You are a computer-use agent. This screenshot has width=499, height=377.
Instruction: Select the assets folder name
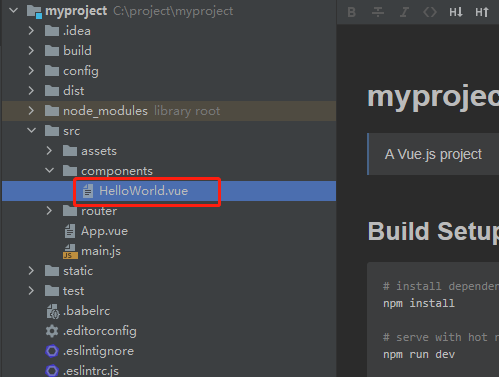click(x=99, y=151)
